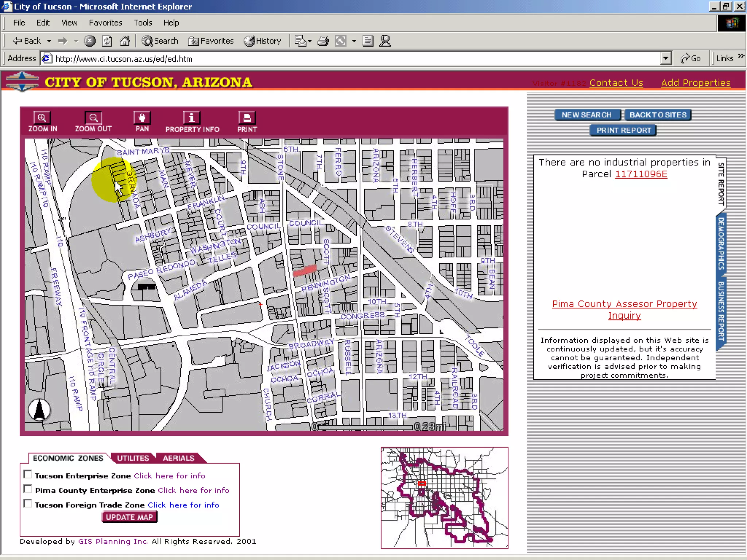This screenshot has width=747, height=560.
Task: Go Back in browser history
Action: (27, 41)
